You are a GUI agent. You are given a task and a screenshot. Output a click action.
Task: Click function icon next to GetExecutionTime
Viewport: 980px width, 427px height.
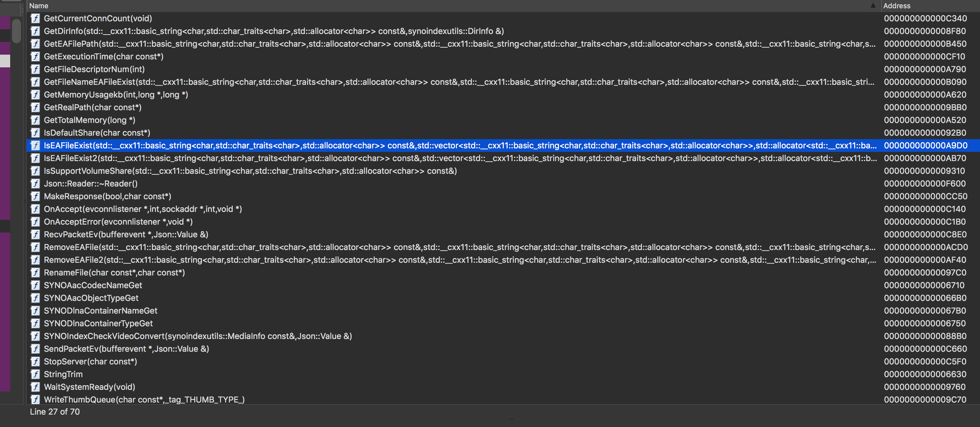[35, 56]
